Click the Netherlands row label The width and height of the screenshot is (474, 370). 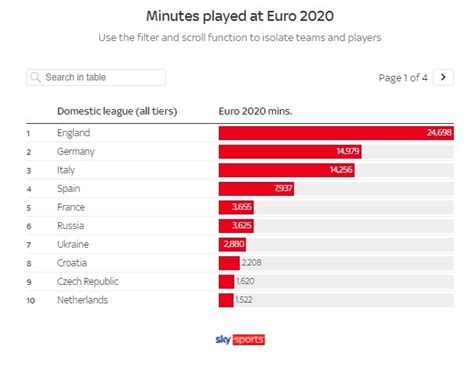pyautogui.click(x=82, y=300)
